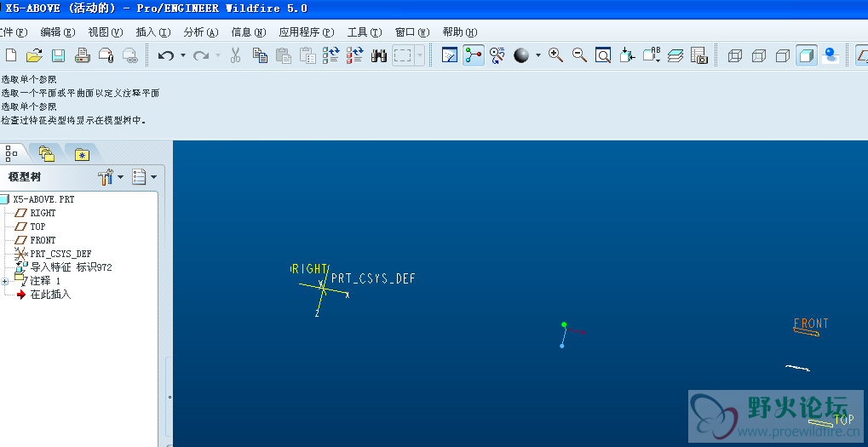The height and width of the screenshot is (447, 868).
Task: Open the selection box dropdown arrow
Action: click(420, 55)
